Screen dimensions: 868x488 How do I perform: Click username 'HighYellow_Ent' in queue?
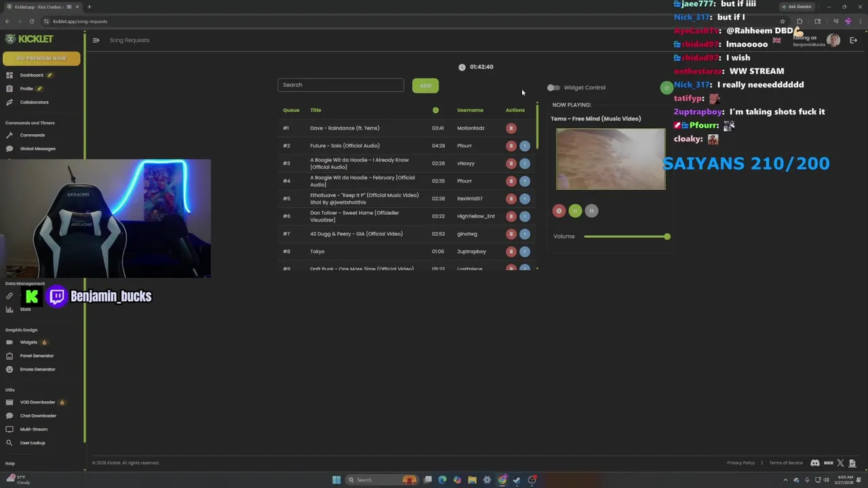tap(475, 216)
